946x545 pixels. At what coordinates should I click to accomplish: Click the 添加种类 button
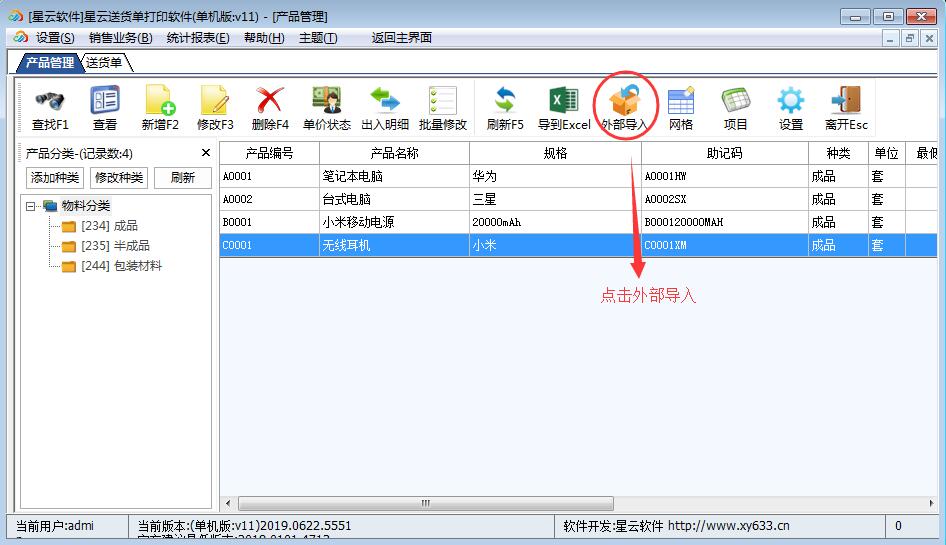[55, 177]
